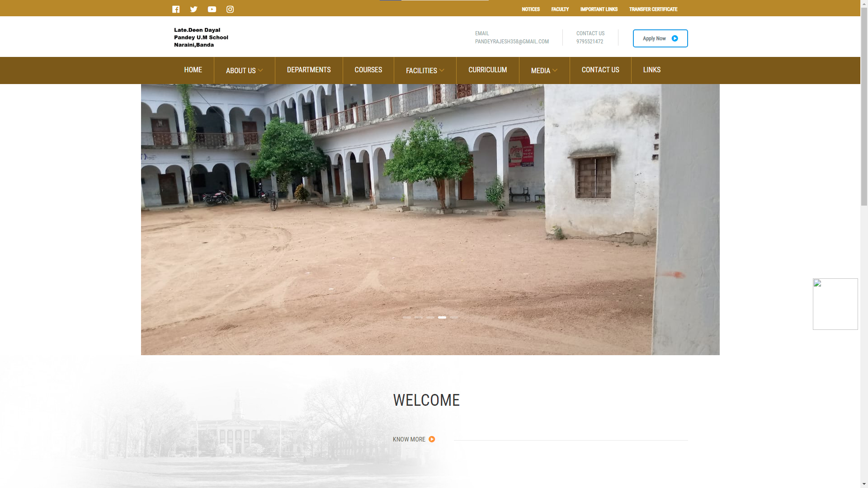Open the Faculty link
Viewport: 868px width, 488px height.
pyautogui.click(x=560, y=9)
